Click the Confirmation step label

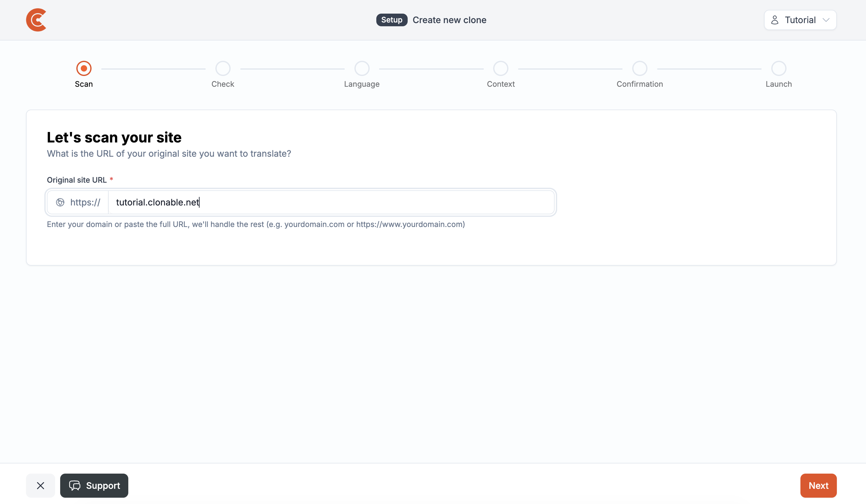click(640, 84)
